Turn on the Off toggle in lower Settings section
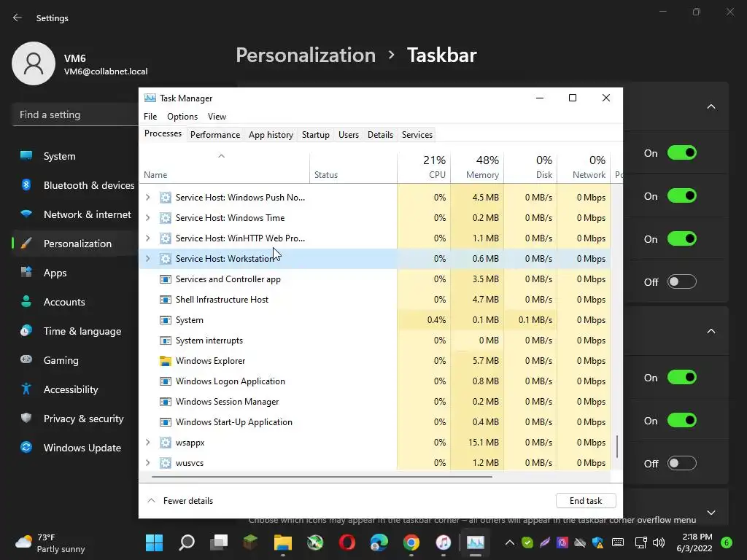 pos(682,463)
